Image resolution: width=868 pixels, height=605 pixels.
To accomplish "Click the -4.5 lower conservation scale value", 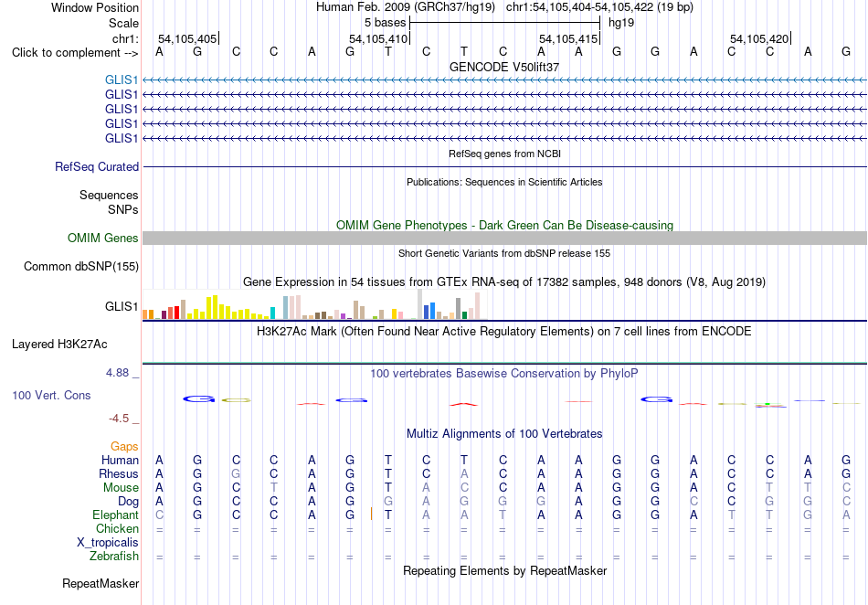I will click(x=119, y=419).
